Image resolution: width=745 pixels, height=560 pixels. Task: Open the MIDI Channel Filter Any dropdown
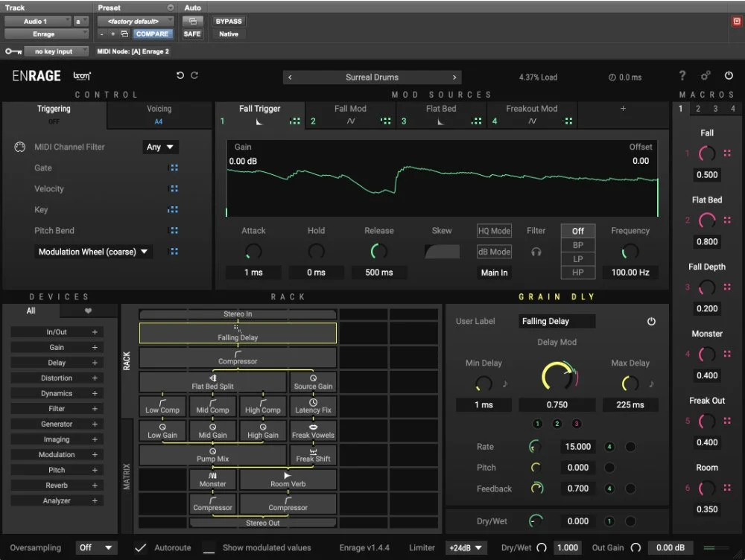coord(160,147)
